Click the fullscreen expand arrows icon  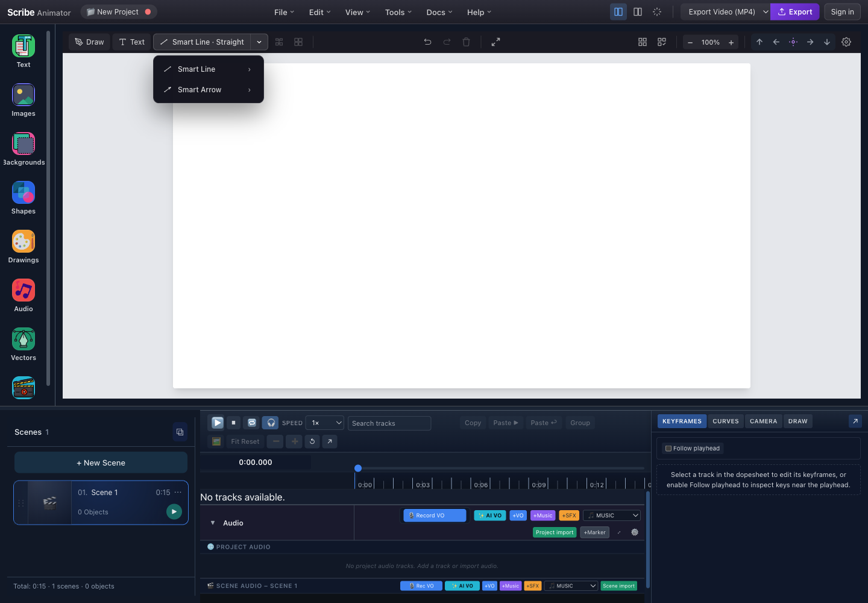[495, 42]
